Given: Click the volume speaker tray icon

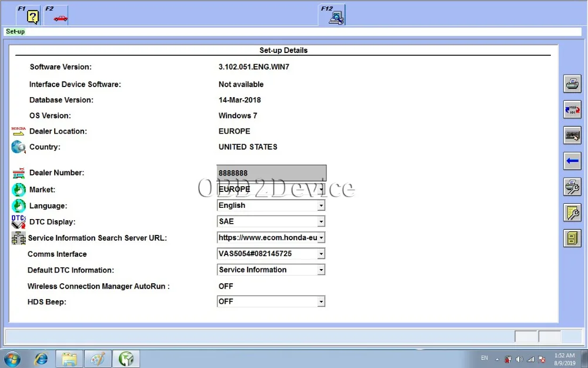Looking at the screenshot, I should click(x=519, y=359).
